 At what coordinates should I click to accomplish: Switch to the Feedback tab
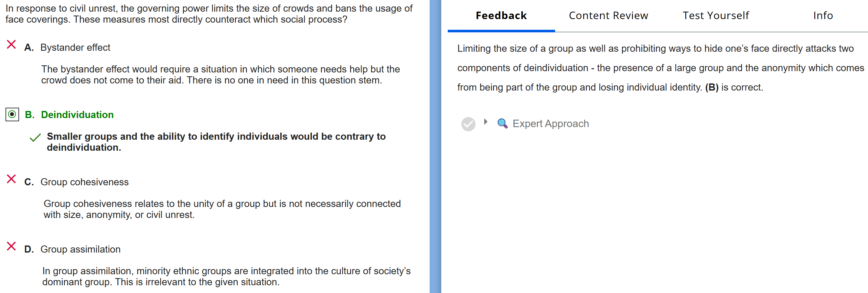pos(501,16)
